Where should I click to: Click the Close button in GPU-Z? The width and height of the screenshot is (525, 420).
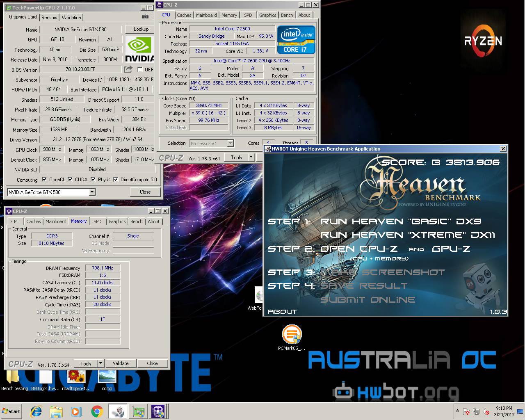[145, 192]
